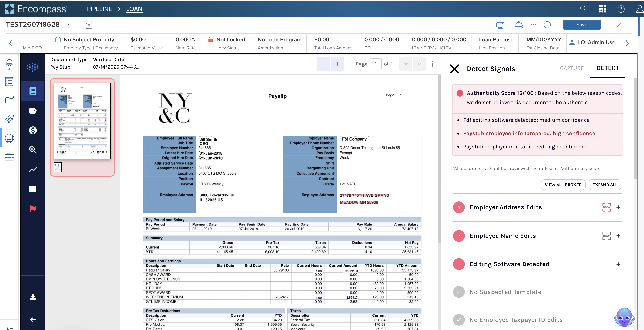This screenshot has height=330, width=644.
Task: Zoom out document with minus button
Action: (x=324, y=64)
